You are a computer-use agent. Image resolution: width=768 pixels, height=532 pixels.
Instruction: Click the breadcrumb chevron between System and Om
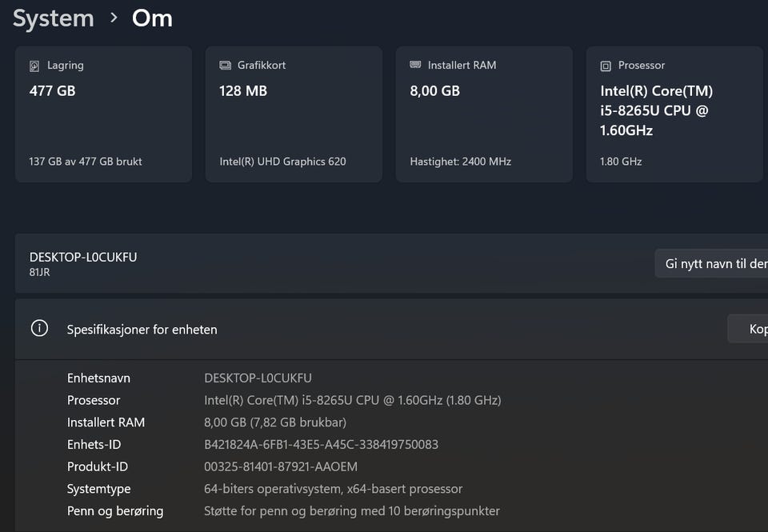tap(114, 18)
